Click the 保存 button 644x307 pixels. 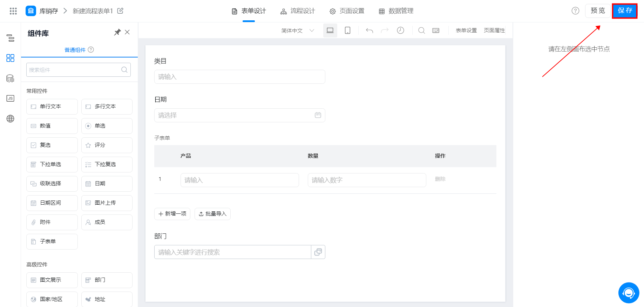point(624,11)
